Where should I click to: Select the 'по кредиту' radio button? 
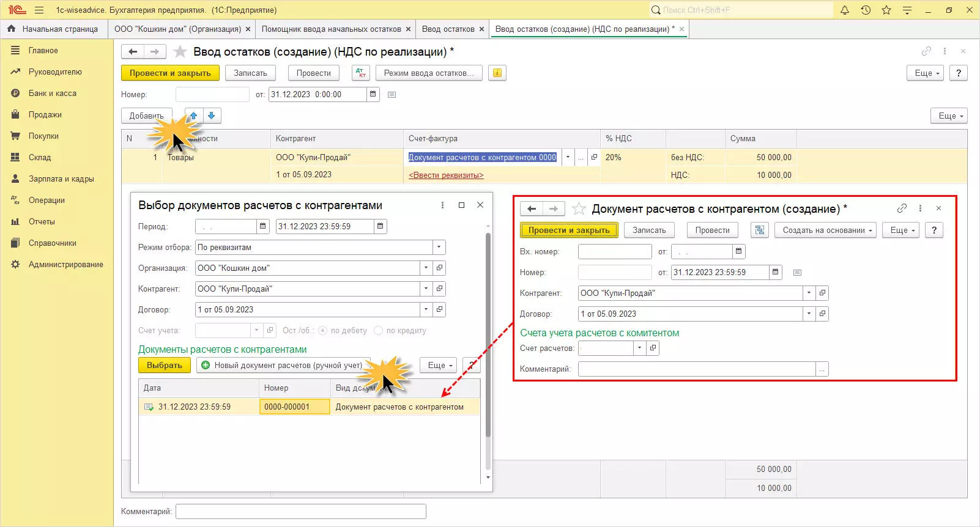tap(379, 331)
